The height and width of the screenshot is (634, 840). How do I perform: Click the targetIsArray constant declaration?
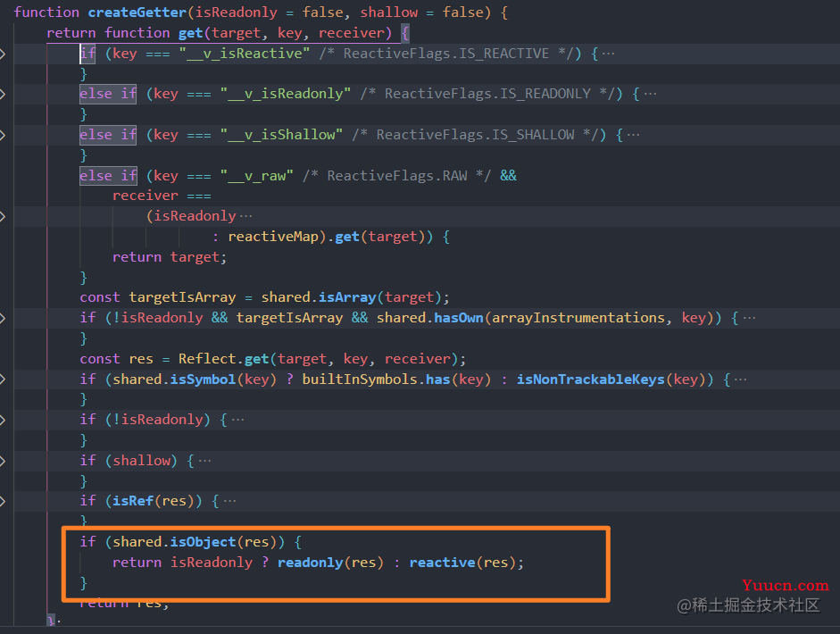[182, 297]
